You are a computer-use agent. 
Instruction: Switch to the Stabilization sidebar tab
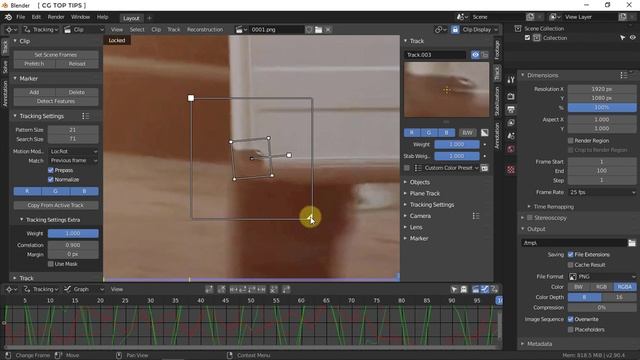tap(497, 101)
